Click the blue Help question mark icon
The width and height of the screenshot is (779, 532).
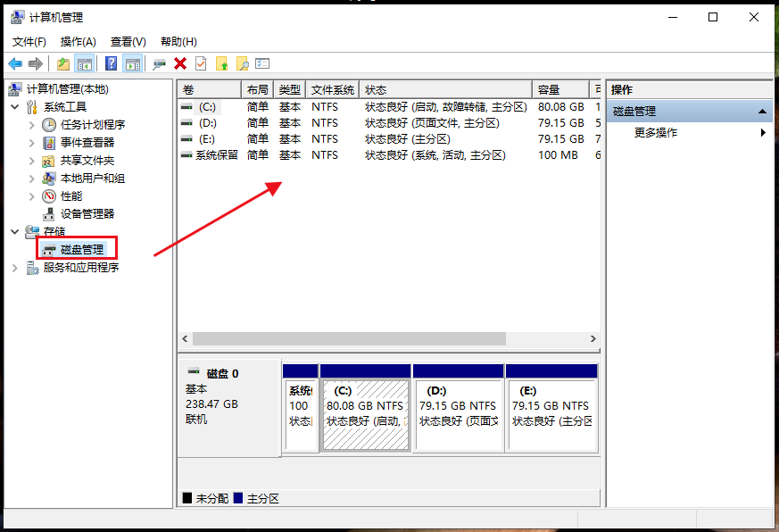coord(111,63)
